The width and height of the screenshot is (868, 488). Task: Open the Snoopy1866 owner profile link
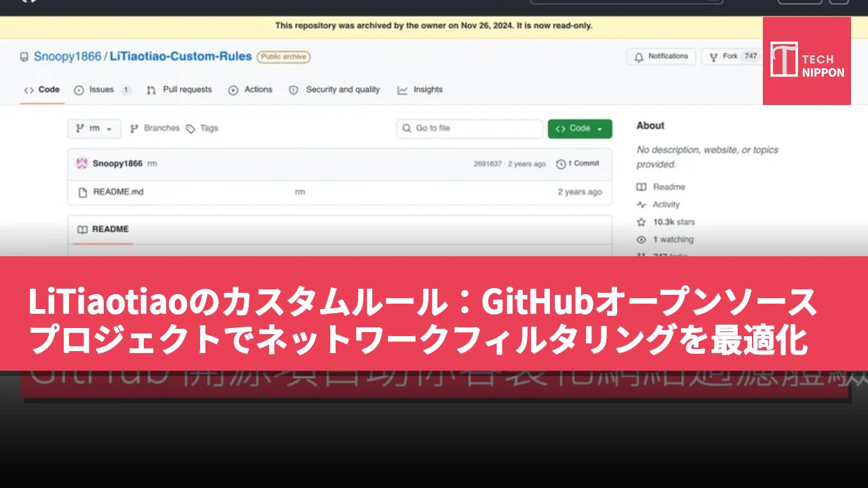click(67, 57)
